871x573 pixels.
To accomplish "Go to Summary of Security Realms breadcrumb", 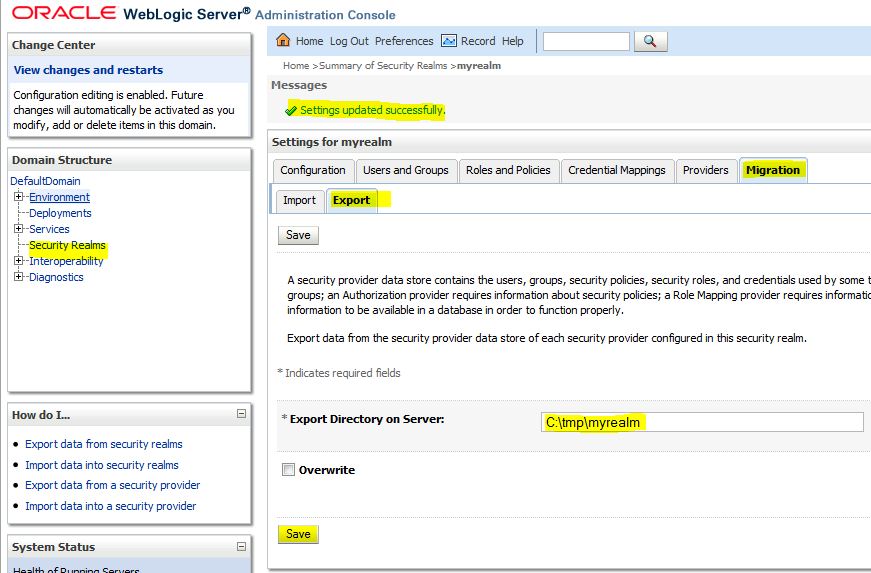I will [x=383, y=66].
